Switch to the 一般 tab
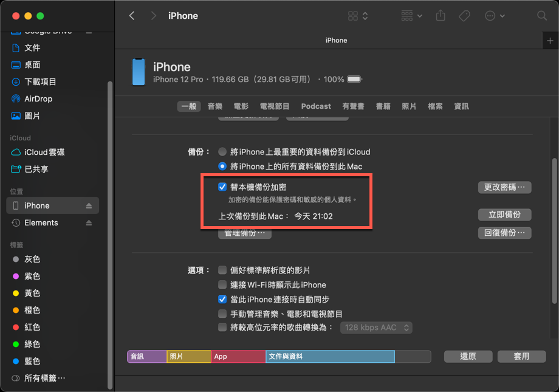Image resolution: width=559 pixels, height=392 pixels. click(189, 106)
